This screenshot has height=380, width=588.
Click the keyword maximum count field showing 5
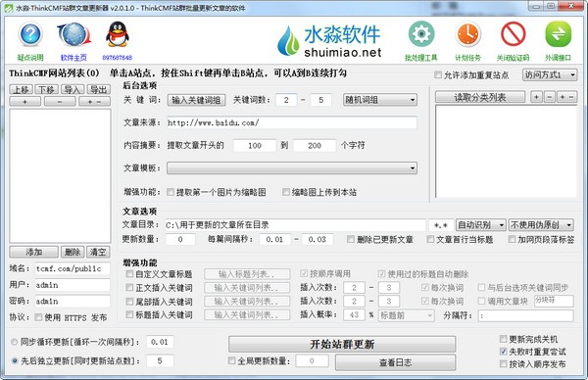point(321,100)
